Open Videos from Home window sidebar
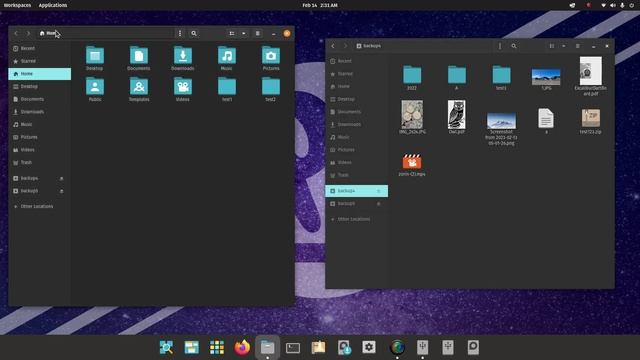Screen dimensions: 640x360 click(40, 150)
